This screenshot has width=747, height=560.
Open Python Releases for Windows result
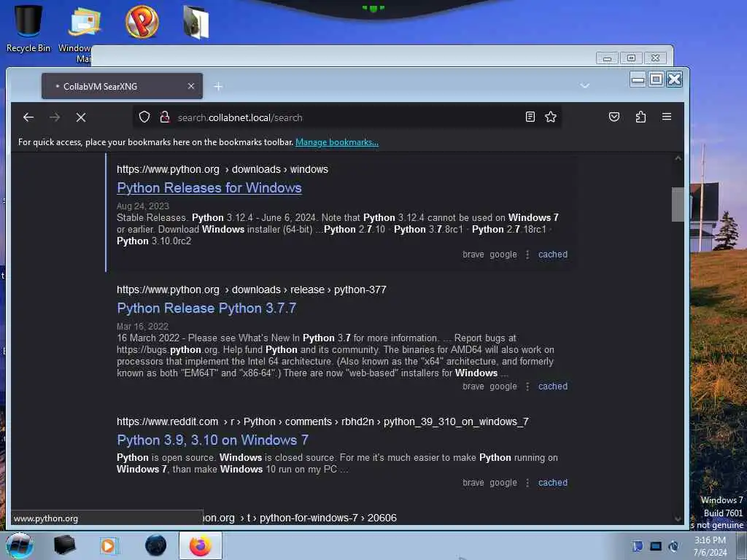[x=209, y=187]
